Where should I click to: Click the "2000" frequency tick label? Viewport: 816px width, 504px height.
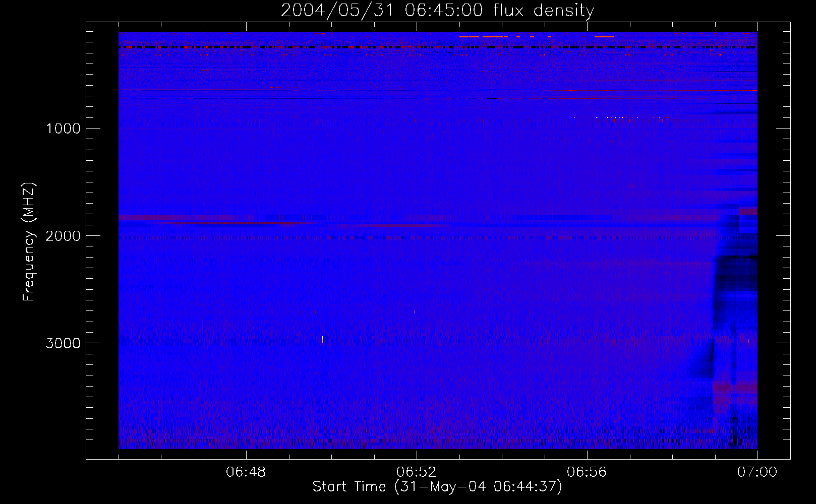pos(63,236)
